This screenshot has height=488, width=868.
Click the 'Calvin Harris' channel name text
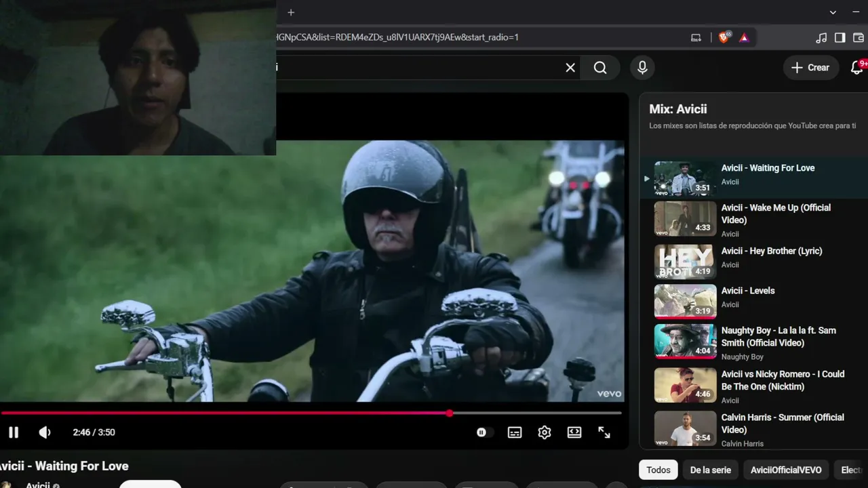(x=743, y=443)
